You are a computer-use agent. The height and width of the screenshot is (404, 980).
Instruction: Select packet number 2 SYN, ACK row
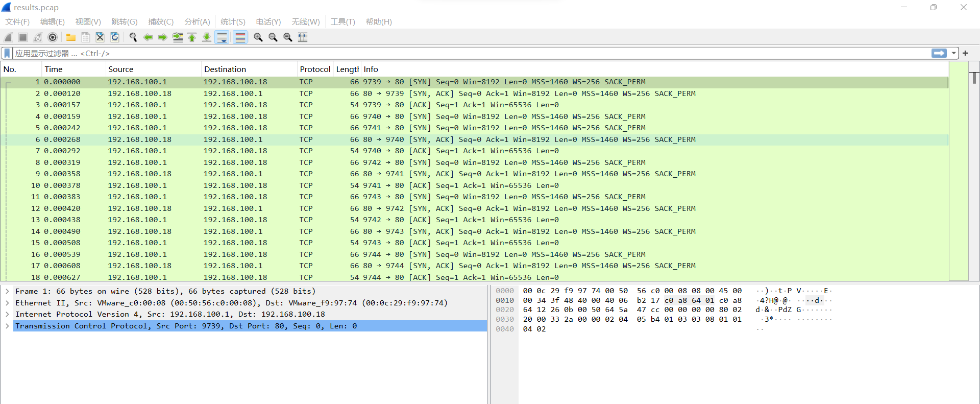pos(475,93)
